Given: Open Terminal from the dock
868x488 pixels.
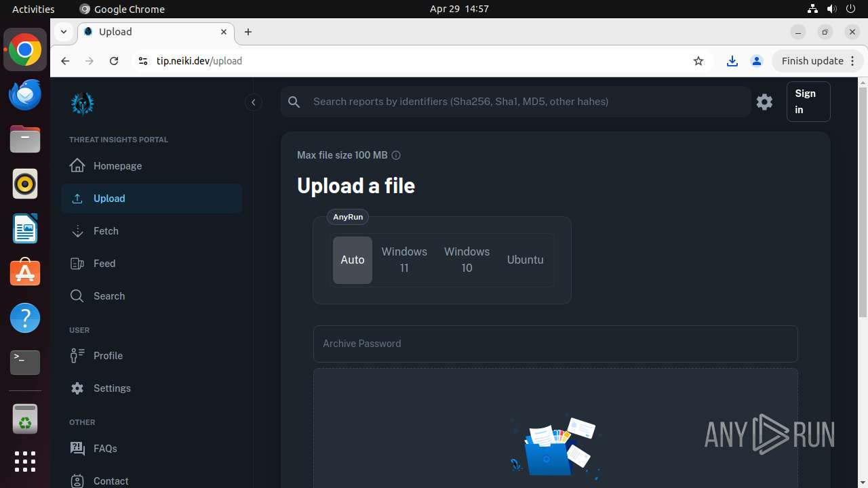Looking at the screenshot, I should pos(25,363).
